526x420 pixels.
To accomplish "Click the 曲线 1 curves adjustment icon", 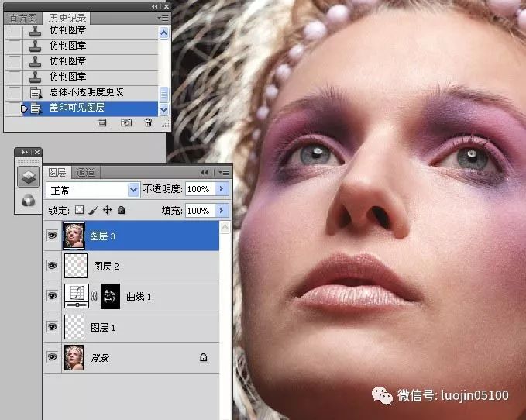I will (x=77, y=296).
